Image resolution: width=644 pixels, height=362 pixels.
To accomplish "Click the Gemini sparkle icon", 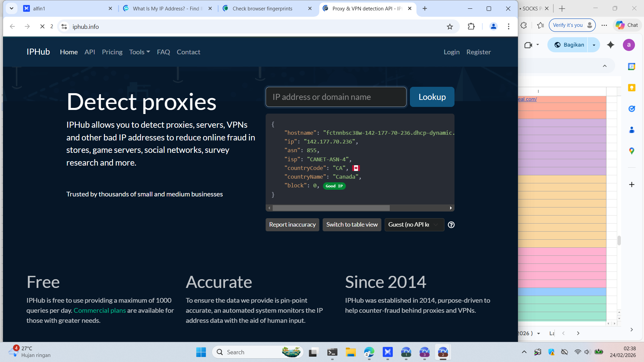I will 610,45.
